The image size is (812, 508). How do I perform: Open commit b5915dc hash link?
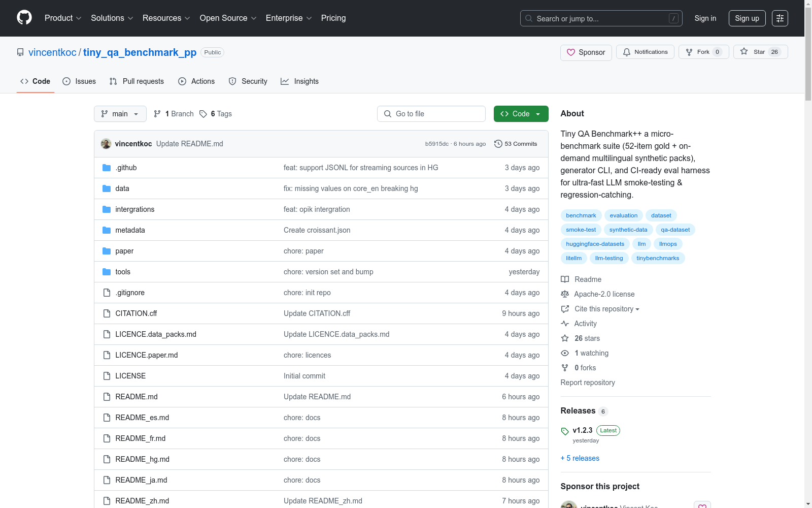(437, 144)
